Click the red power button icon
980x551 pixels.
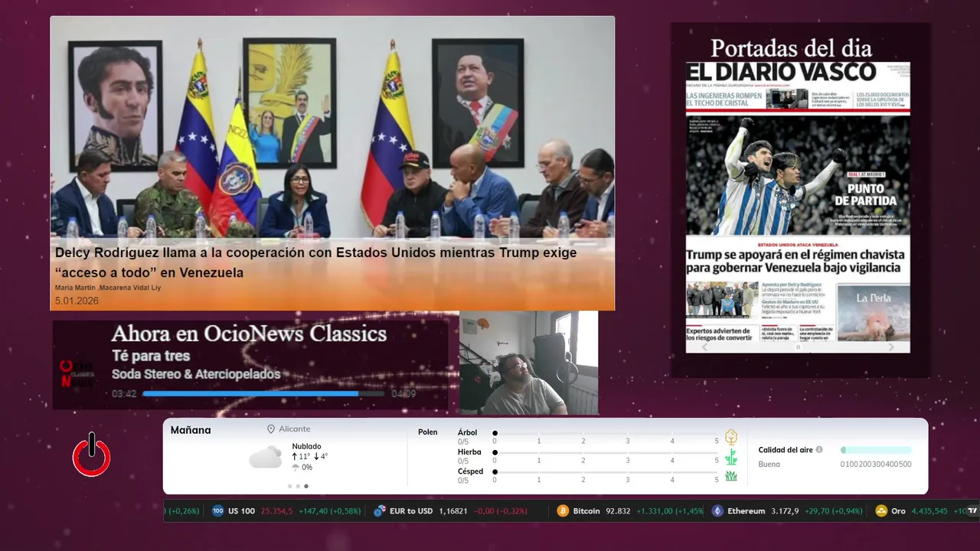92,455
